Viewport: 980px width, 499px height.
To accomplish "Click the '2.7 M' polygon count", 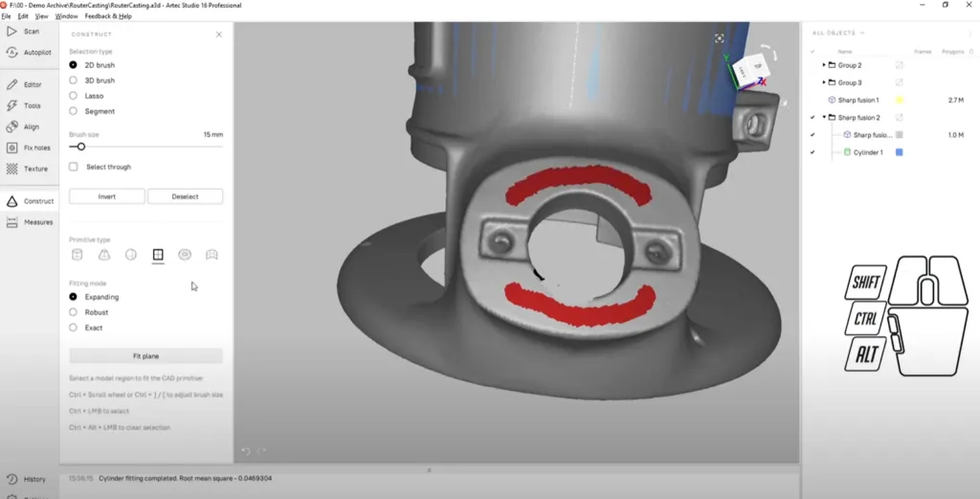I will point(956,100).
